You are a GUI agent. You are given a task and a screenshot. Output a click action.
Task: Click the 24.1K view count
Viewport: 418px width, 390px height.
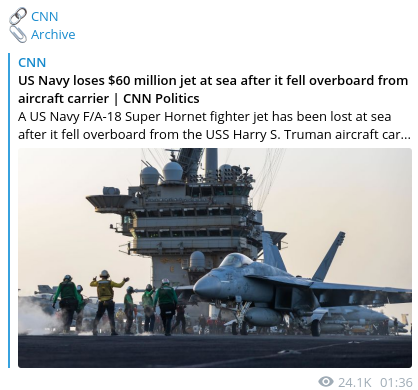click(x=355, y=382)
